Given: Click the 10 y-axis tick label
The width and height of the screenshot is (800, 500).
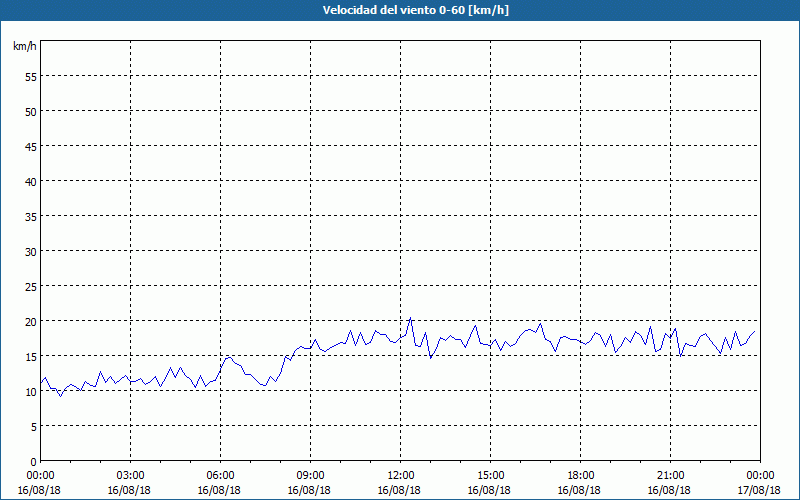Looking at the screenshot, I should (x=31, y=391).
